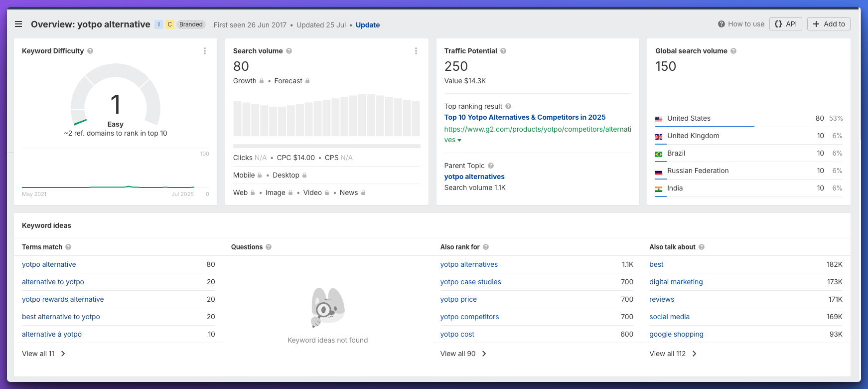Click the United States flag icon
This screenshot has height=389, width=868.
point(659,119)
